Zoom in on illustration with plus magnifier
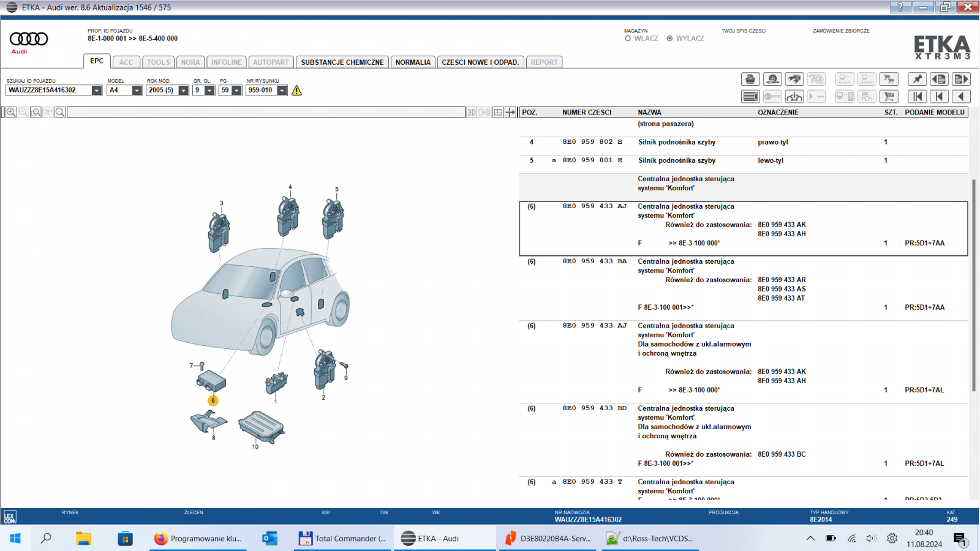This screenshot has width=980, height=551. pos(11,112)
